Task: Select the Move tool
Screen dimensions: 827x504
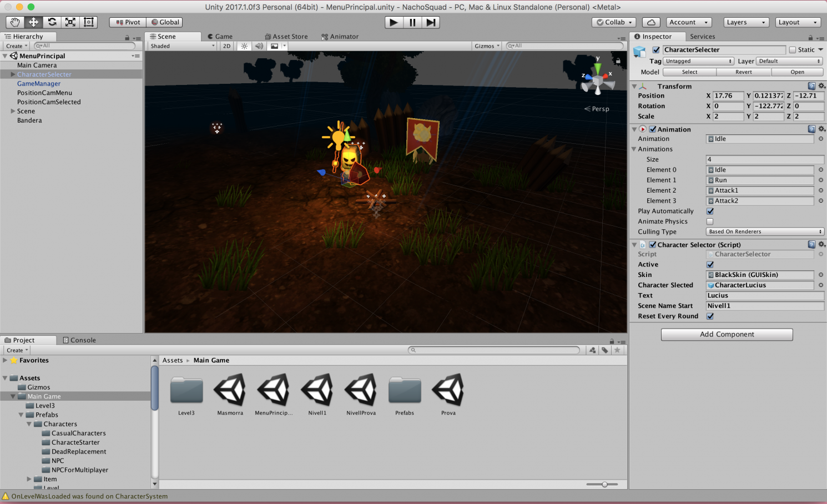Action: [x=33, y=22]
